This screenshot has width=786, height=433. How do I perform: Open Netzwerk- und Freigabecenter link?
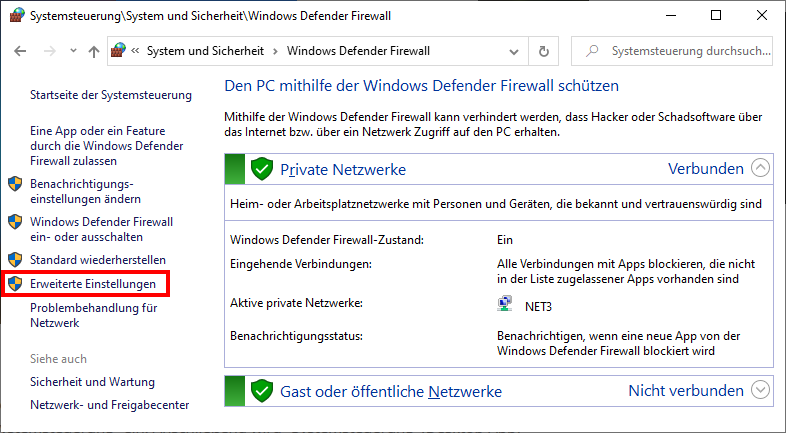[109, 405]
